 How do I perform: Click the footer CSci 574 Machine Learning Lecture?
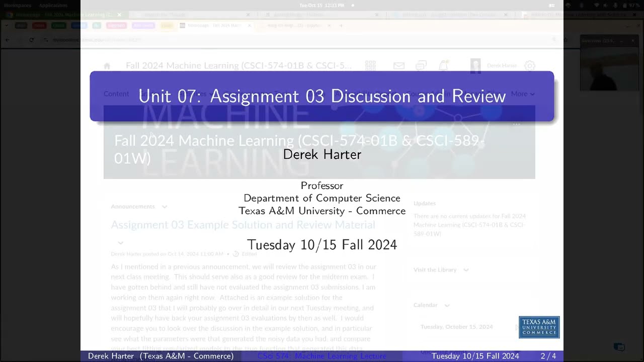point(322,356)
